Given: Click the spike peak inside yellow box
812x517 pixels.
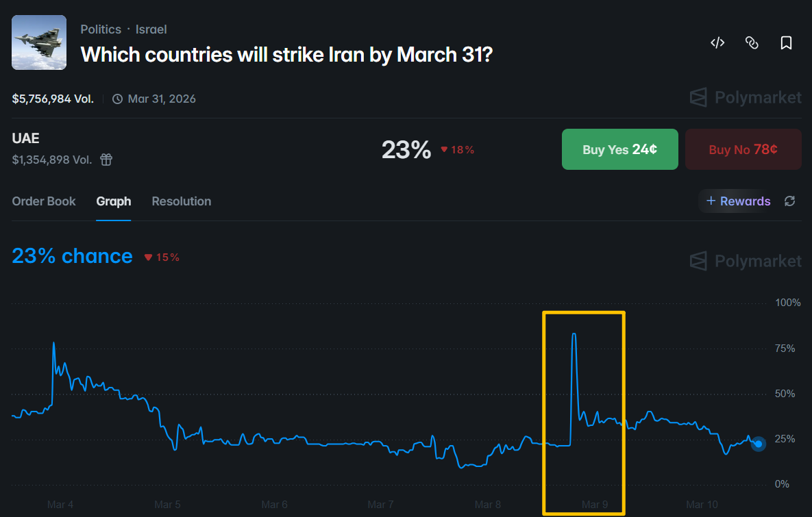Looking at the screenshot, I should point(574,334).
